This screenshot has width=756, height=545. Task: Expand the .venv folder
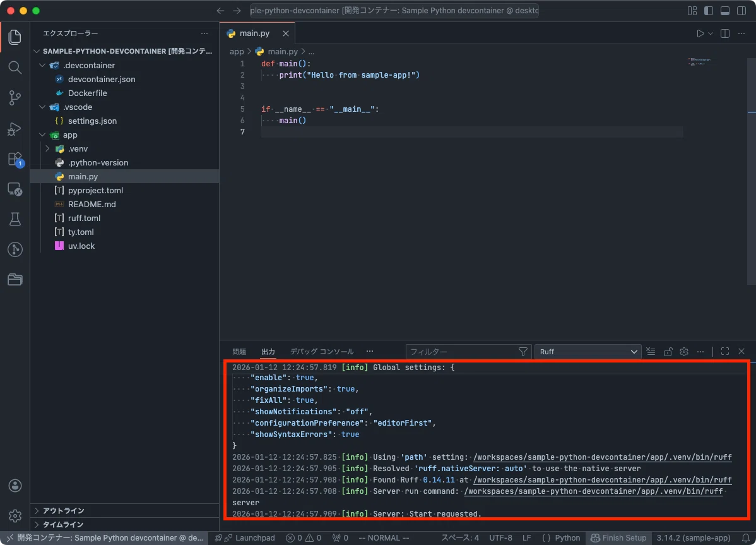[x=48, y=148]
